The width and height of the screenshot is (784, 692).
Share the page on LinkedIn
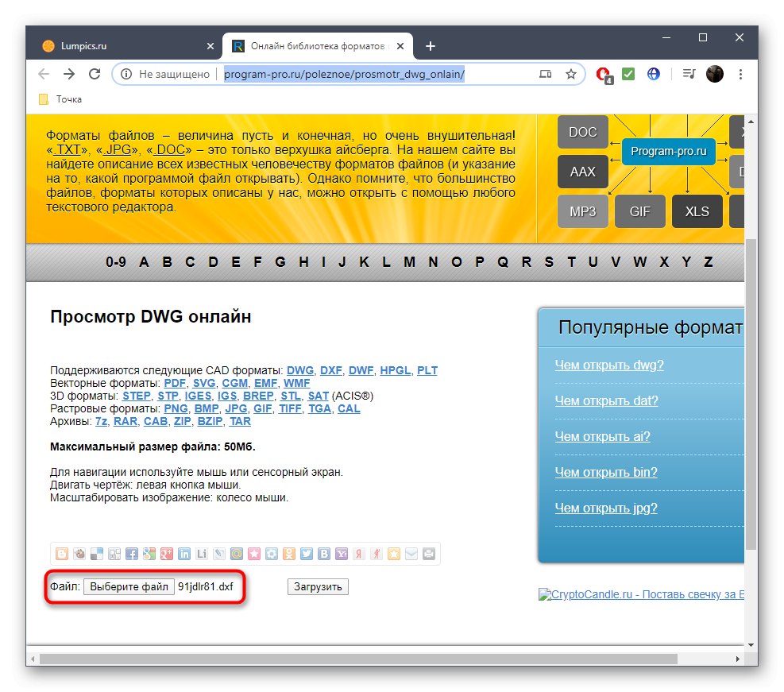(184, 554)
